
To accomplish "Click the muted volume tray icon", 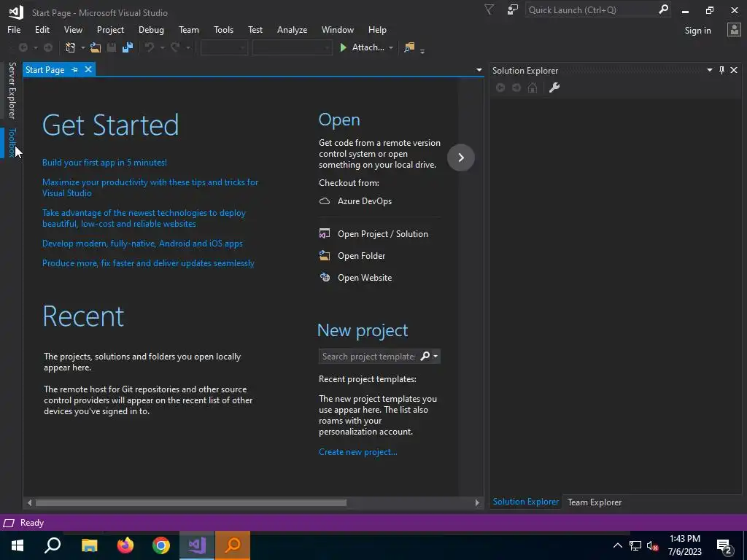I will [x=653, y=545].
